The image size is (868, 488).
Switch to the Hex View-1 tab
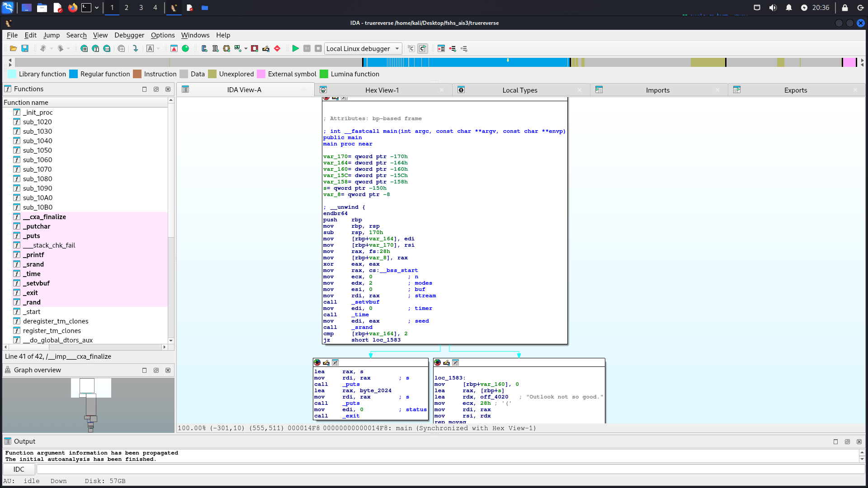pyautogui.click(x=382, y=90)
